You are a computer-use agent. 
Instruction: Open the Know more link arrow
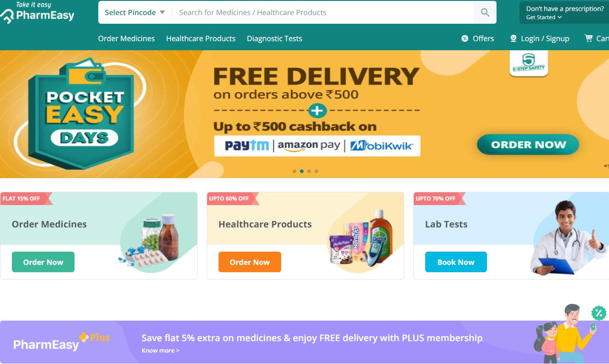point(177,350)
